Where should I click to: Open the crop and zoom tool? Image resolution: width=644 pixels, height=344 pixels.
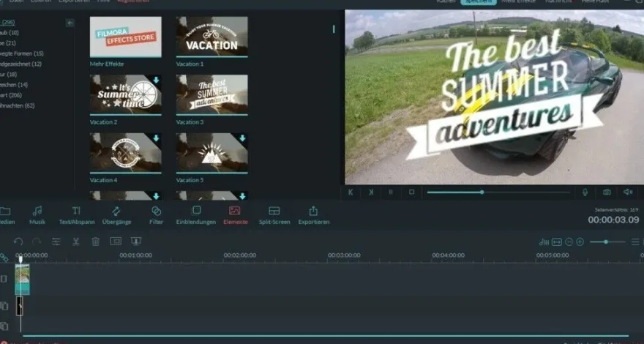coord(116,242)
